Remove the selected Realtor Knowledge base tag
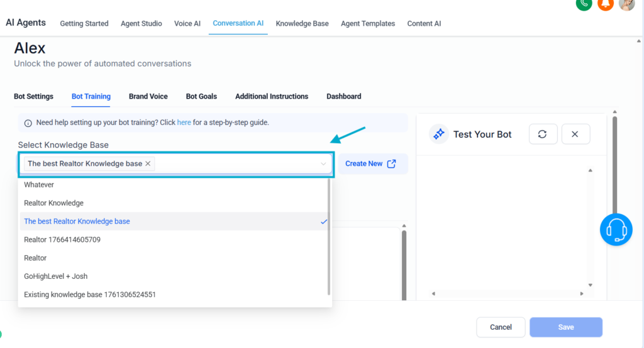 148,163
